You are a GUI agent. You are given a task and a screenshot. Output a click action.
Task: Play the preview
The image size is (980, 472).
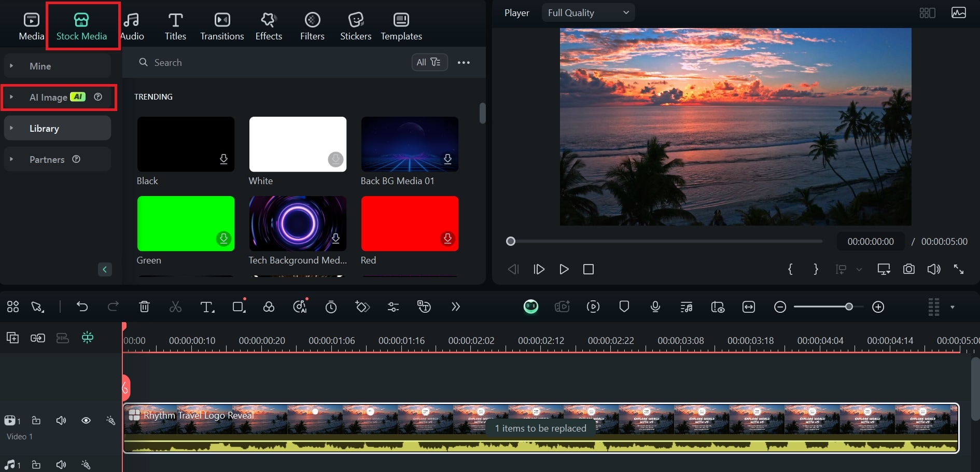564,269
